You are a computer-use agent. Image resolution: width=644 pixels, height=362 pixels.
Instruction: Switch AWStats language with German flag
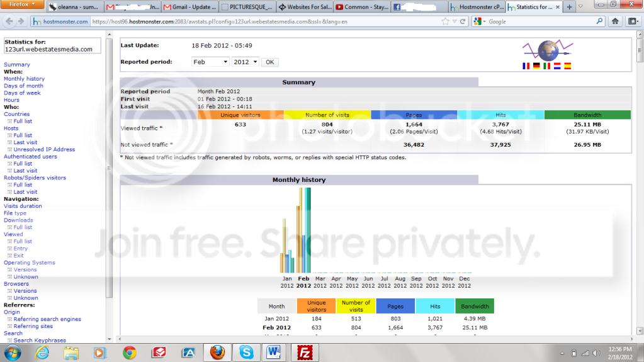(x=536, y=65)
